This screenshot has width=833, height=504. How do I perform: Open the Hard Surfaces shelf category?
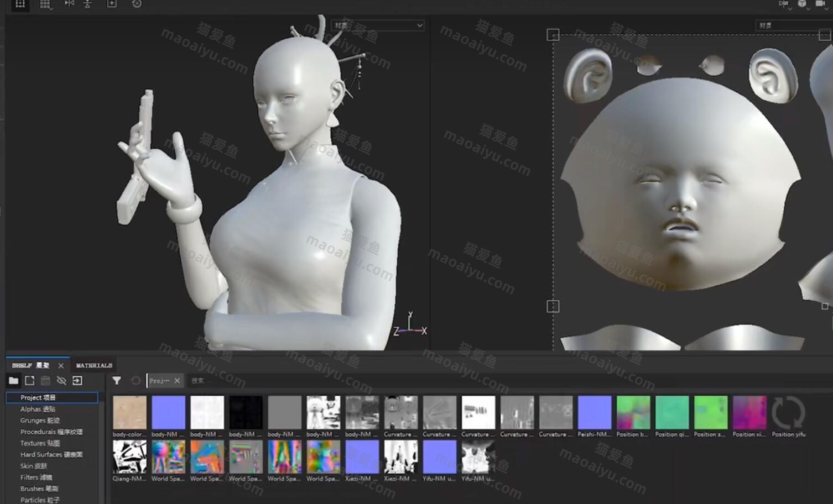click(51, 454)
